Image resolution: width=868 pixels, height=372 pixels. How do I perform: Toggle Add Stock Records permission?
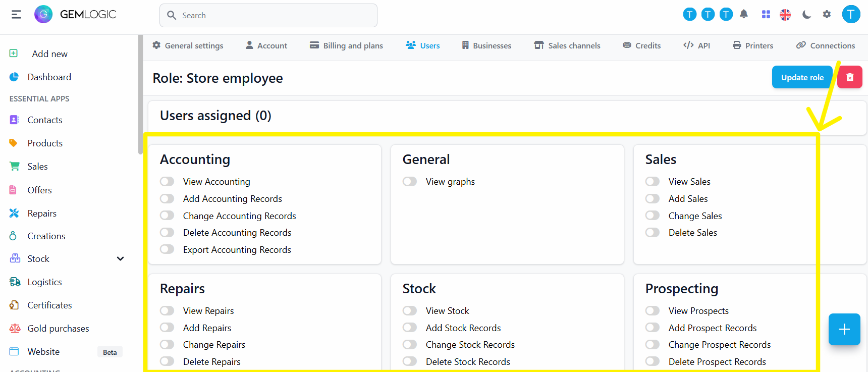point(410,328)
